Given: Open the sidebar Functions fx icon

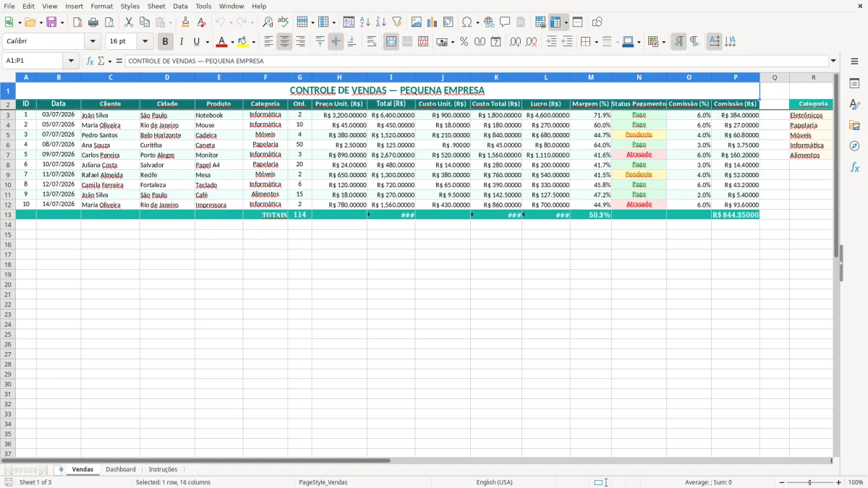Looking at the screenshot, I should pos(854,167).
